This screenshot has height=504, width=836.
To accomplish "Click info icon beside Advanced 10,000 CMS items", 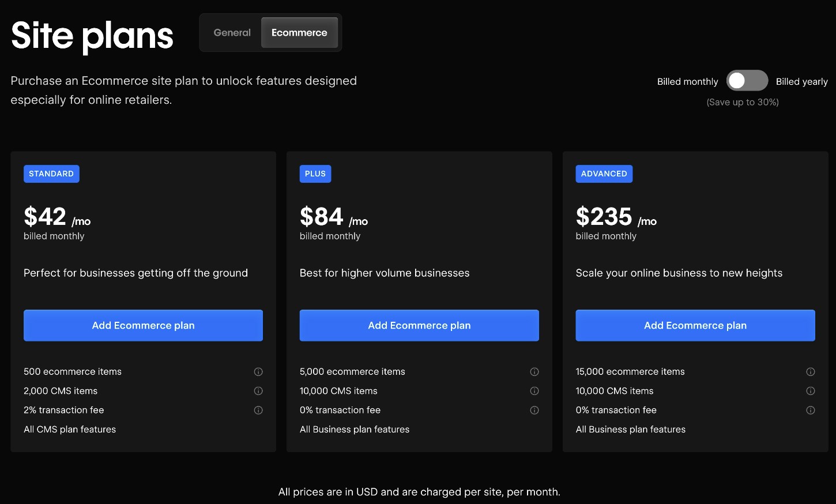I will [811, 391].
